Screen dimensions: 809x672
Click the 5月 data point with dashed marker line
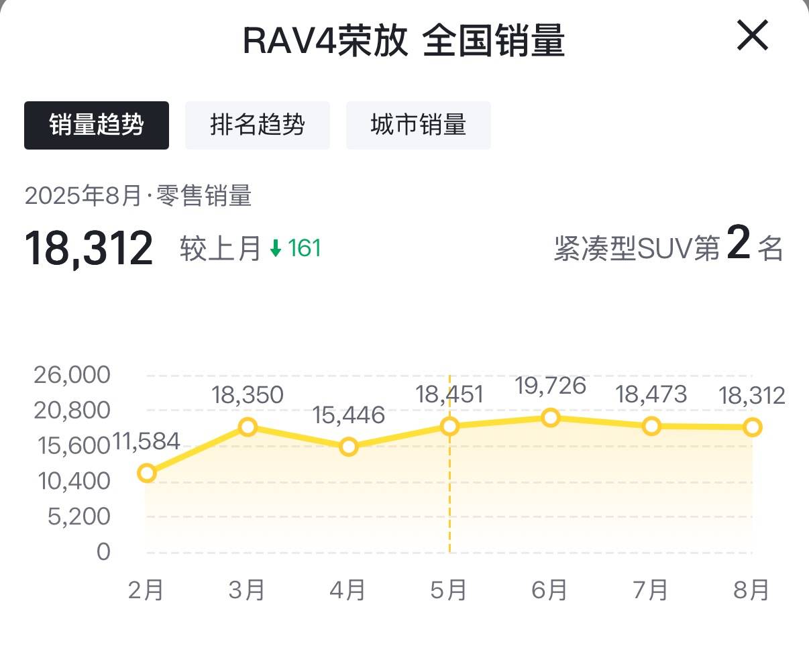point(449,425)
